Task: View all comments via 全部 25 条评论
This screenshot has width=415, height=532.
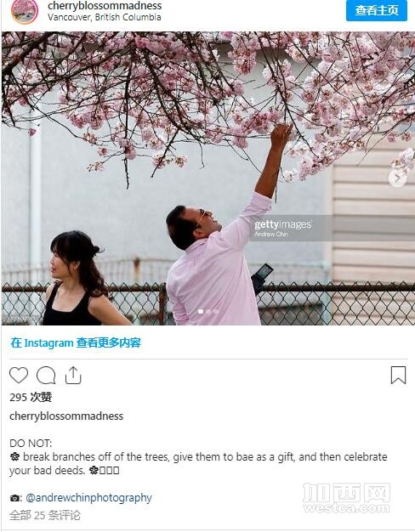Action: (x=45, y=515)
